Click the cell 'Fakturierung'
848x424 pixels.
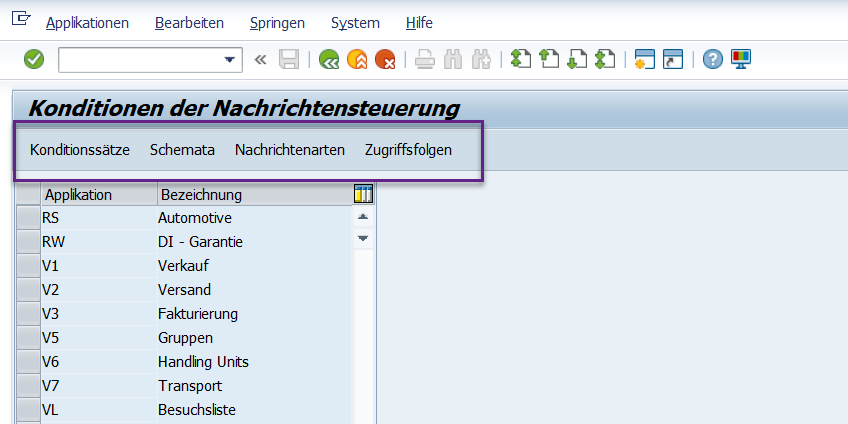[255, 314]
